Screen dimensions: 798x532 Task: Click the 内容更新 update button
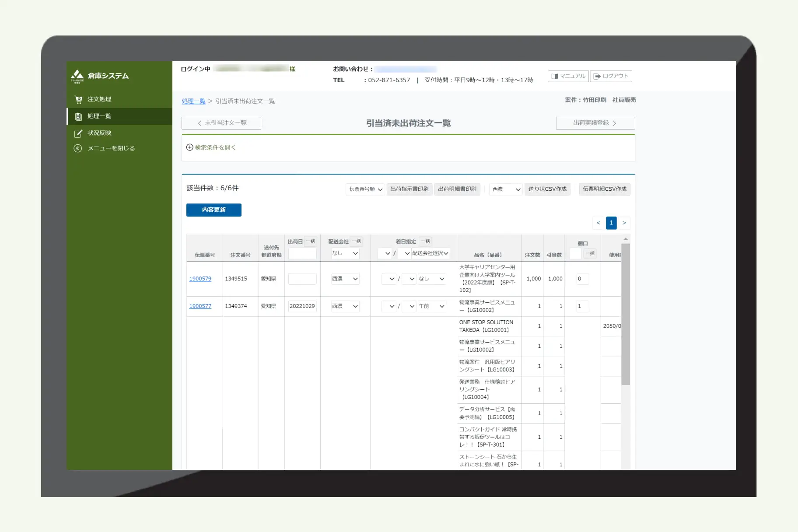[214, 210]
